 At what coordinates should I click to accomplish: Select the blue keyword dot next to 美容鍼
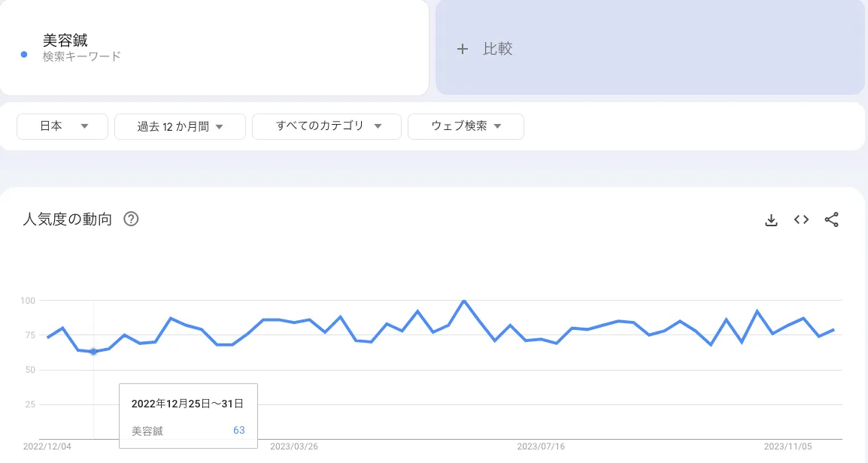pos(23,55)
